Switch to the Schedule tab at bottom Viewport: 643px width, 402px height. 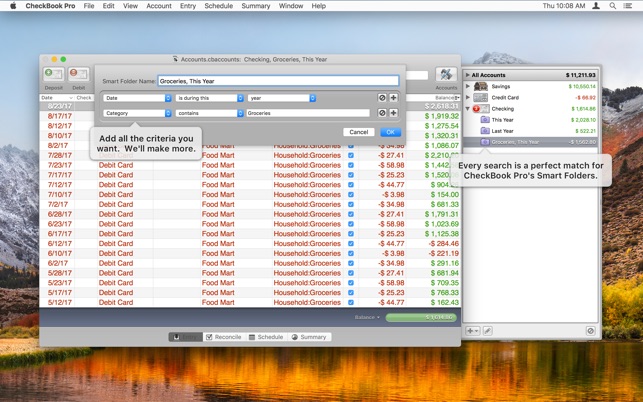266,337
